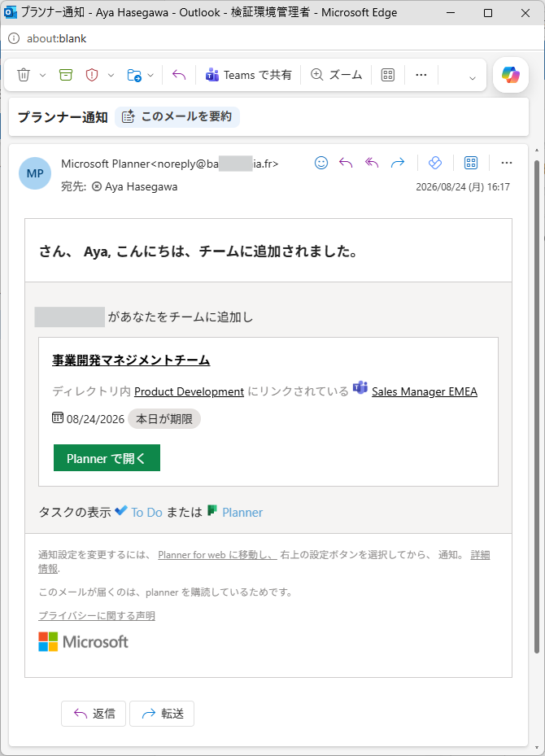The width and height of the screenshot is (545, 756).
Task: Open Planner for web に移動し link
Action: (217, 555)
